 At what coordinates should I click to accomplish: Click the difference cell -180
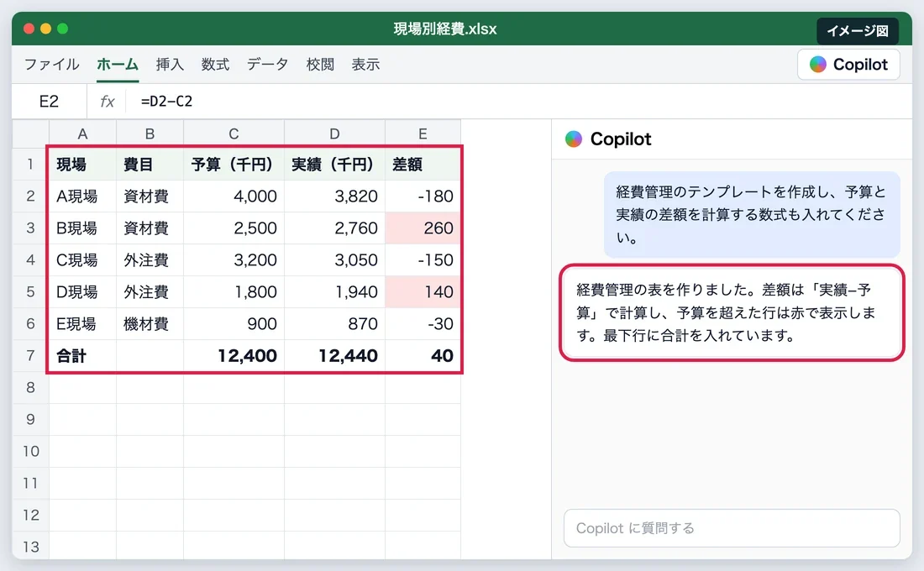point(423,196)
